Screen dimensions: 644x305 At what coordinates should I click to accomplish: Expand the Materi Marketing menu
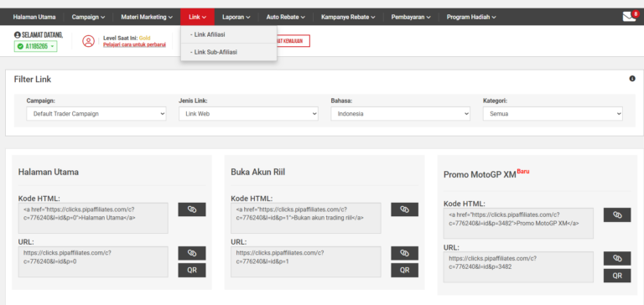click(147, 18)
